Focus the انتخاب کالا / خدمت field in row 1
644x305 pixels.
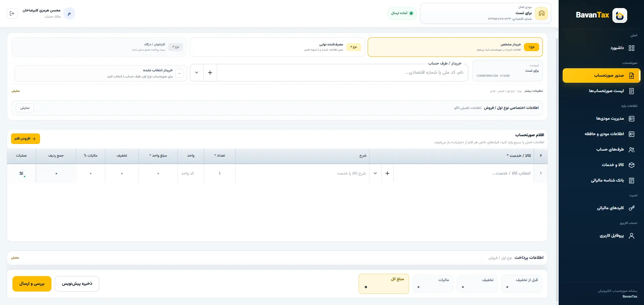[x=464, y=173]
